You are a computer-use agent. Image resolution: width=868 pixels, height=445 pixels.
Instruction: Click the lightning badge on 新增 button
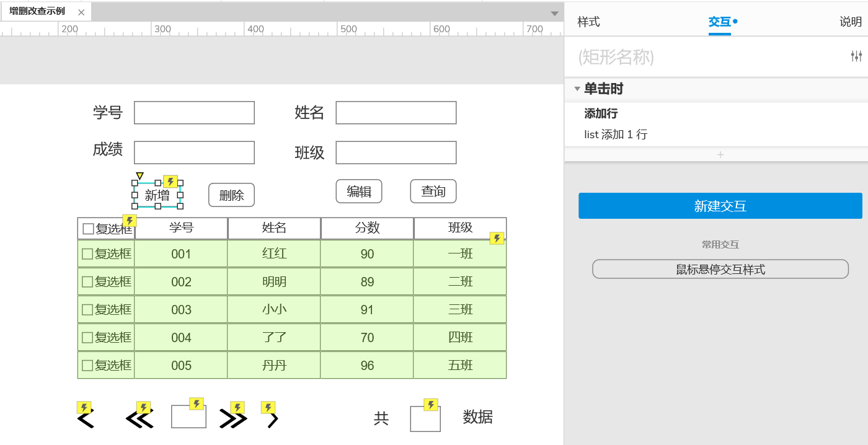(x=170, y=182)
